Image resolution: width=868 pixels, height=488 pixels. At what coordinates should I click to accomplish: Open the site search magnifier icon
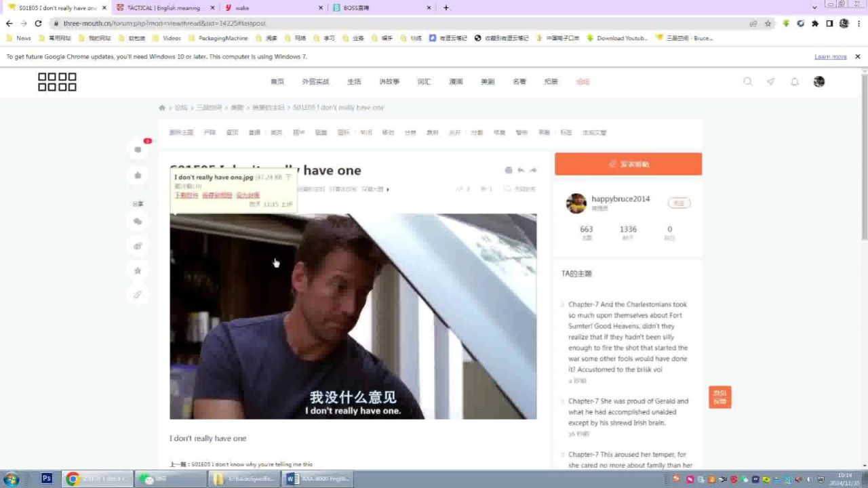(748, 81)
